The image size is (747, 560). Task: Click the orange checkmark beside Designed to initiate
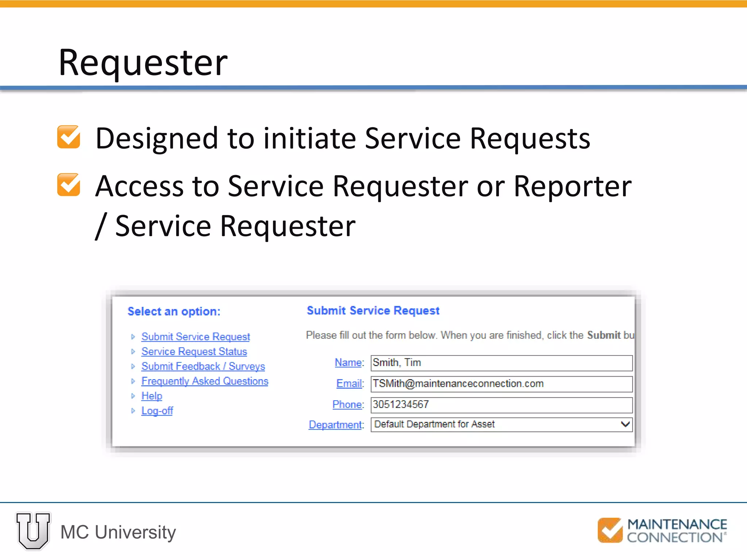tap(69, 137)
